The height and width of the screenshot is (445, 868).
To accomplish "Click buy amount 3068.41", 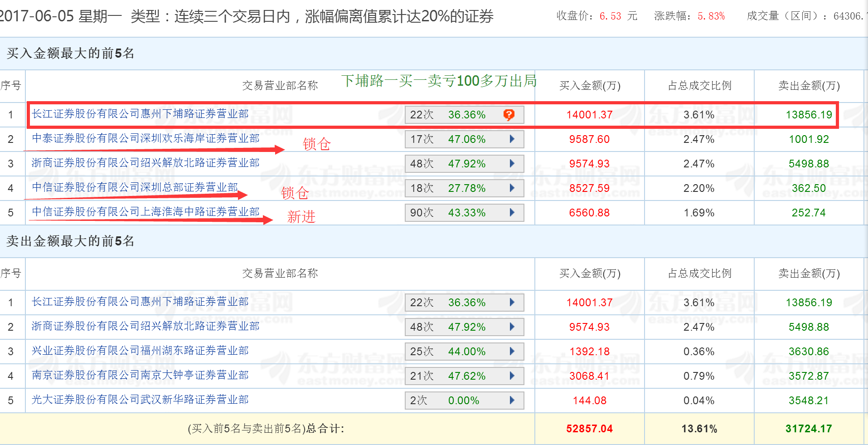I will click(x=589, y=376).
